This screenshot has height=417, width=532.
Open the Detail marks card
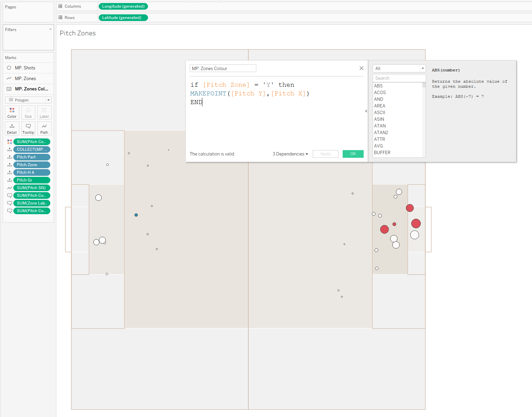pyautogui.click(x=12, y=128)
